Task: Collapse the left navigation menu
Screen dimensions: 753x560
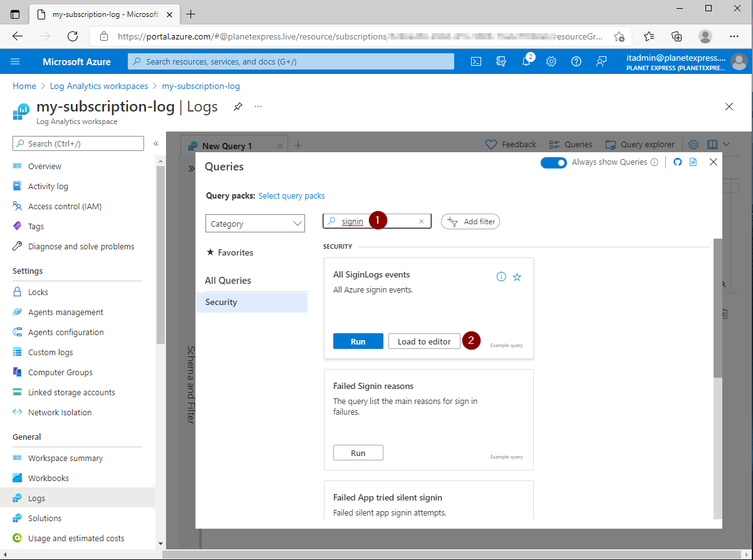Action: 156,144
